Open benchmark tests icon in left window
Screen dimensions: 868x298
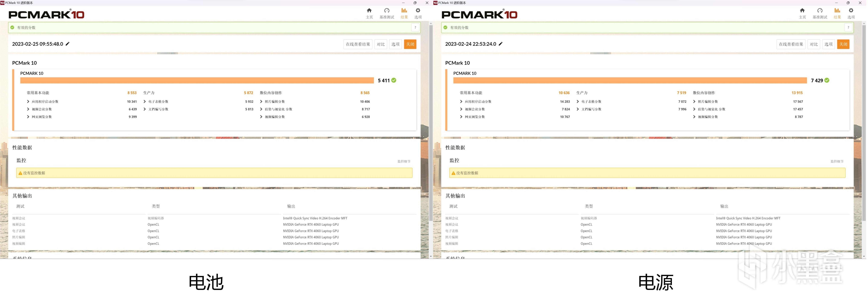pos(387,11)
